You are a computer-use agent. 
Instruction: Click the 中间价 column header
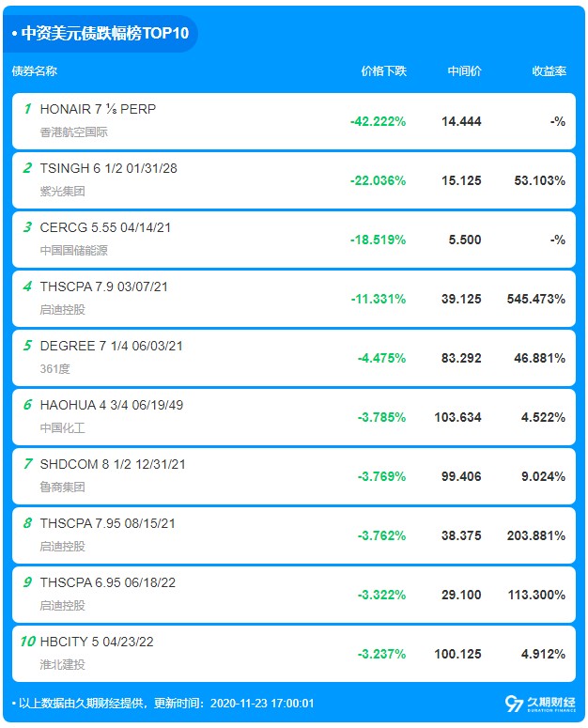464,71
